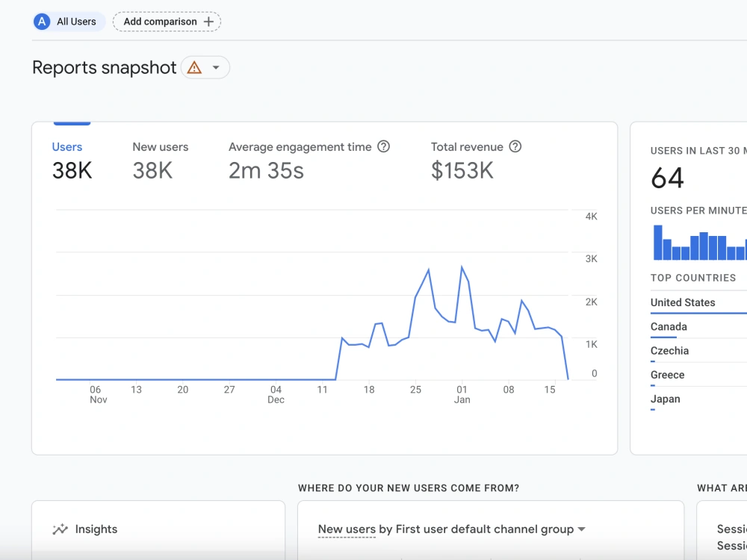747x560 pixels.
Task: Open help icon next to Total revenue
Action: (x=515, y=146)
